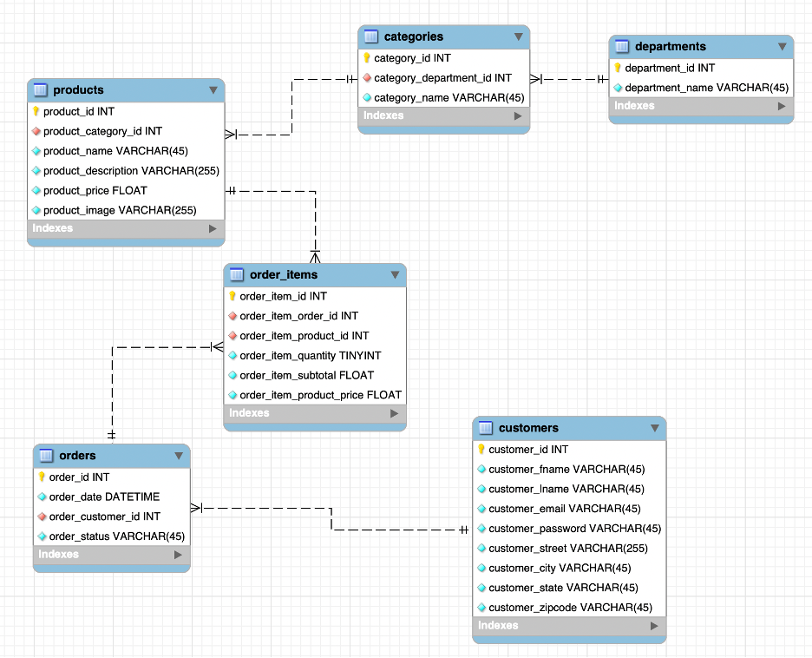Select order_status VARCHAR(45) column
The height and width of the screenshot is (658, 812).
coord(112,536)
